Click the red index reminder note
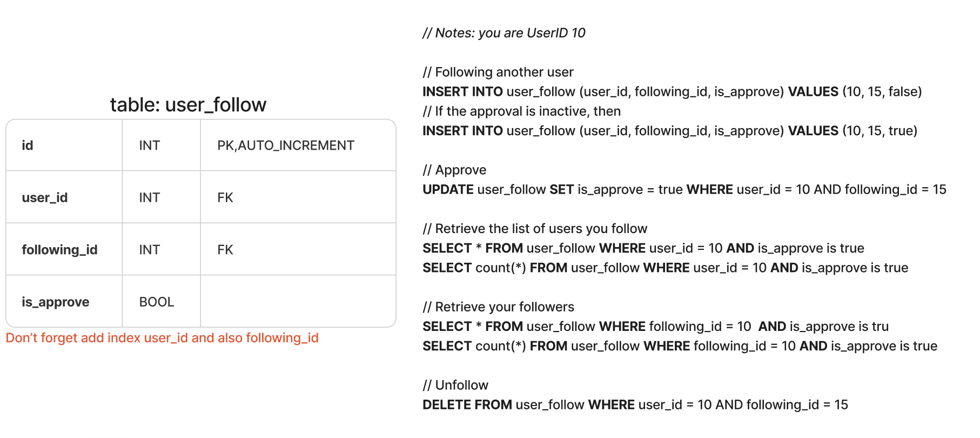Viewport: 980px width, 438px height. point(162,338)
